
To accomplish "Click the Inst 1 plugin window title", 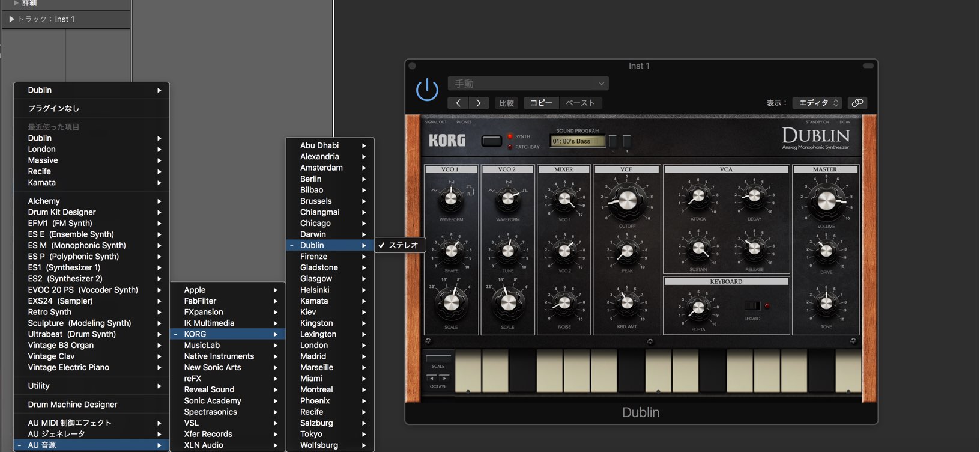I will click(639, 66).
